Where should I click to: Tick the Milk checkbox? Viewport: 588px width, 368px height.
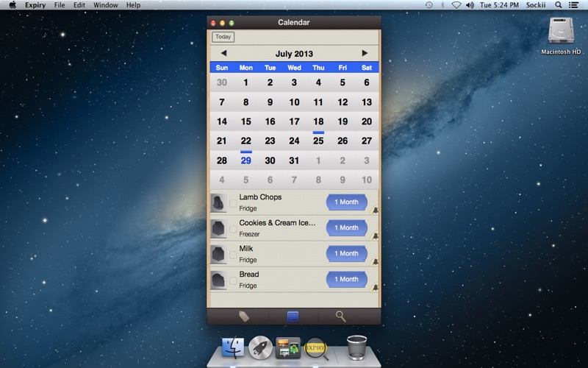point(233,255)
